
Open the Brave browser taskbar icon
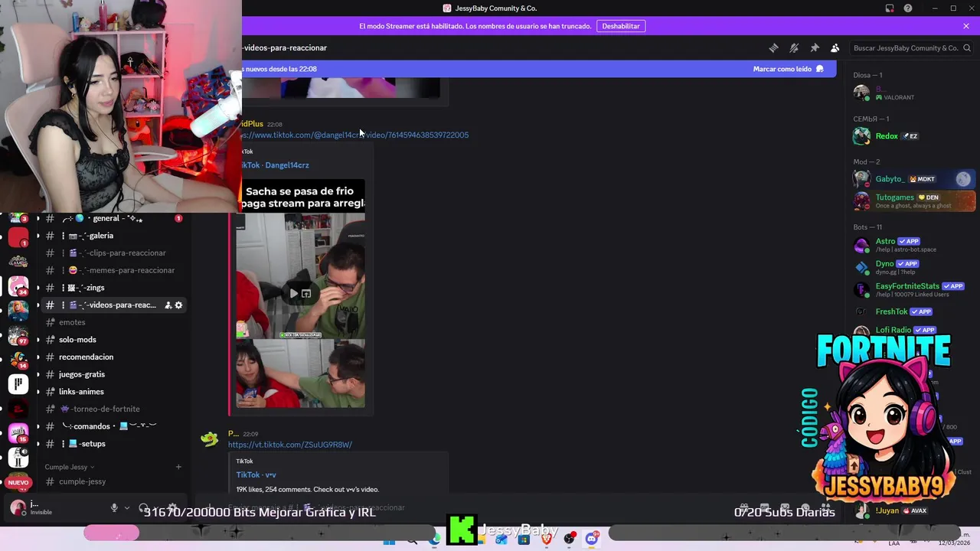[547, 540]
